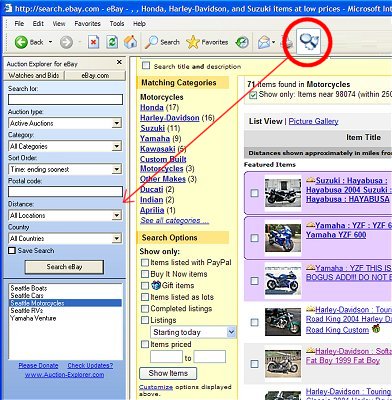The image size is (392, 400).
Task: Open the Home page icon
Action: [x=130, y=42]
